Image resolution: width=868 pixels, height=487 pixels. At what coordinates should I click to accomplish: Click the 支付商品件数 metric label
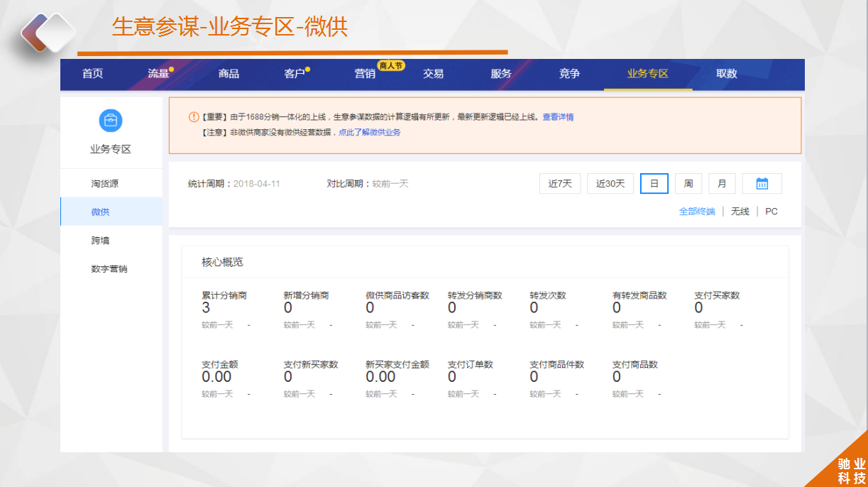click(557, 364)
